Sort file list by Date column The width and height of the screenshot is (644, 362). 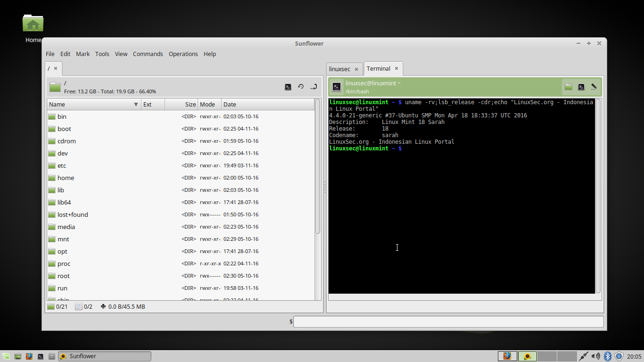point(268,104)
